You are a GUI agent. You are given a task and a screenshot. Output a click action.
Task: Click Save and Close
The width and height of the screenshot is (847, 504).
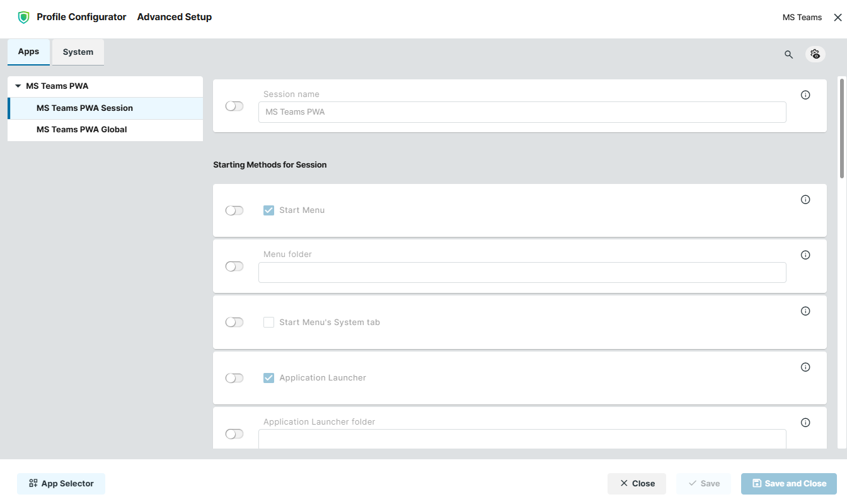(x=789, y=484)
